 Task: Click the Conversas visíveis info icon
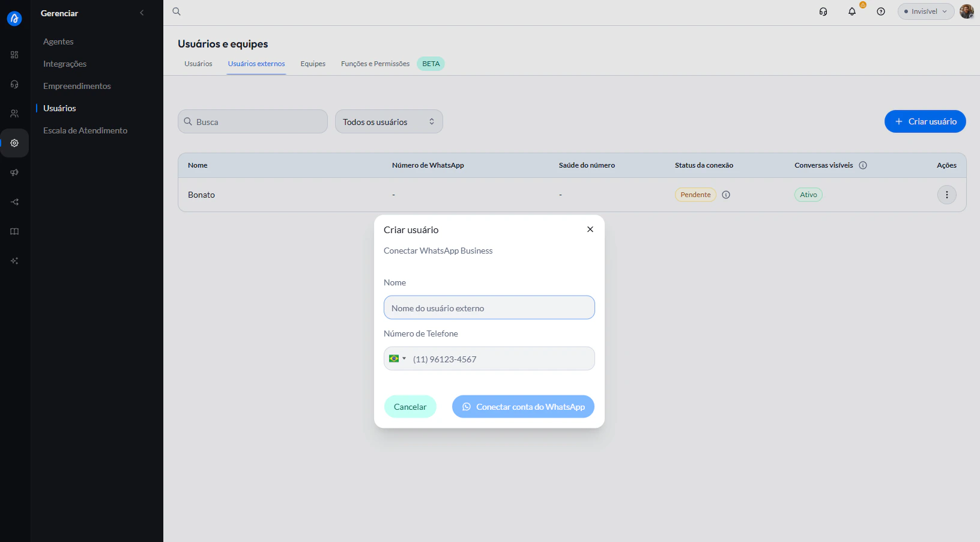click(x=863, y=165)
